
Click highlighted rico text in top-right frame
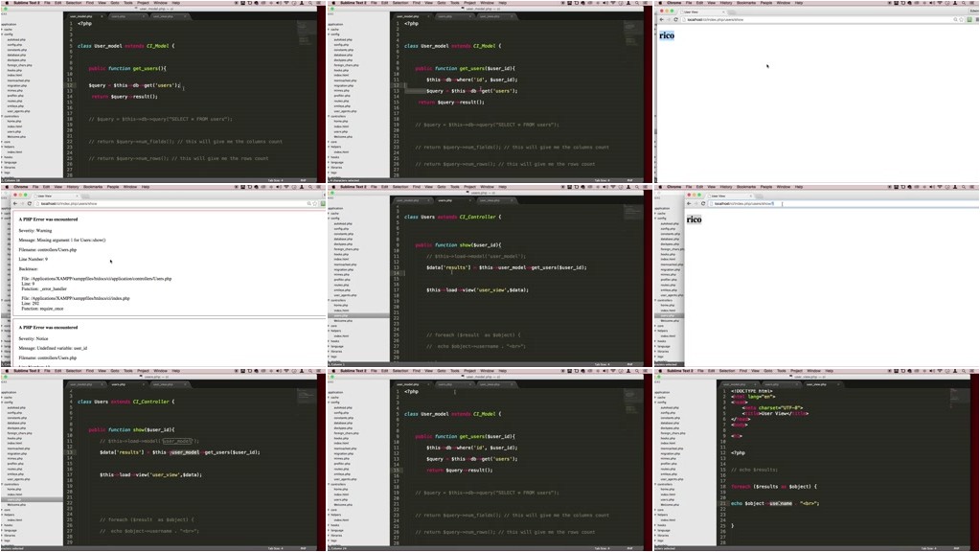point(667,35)
